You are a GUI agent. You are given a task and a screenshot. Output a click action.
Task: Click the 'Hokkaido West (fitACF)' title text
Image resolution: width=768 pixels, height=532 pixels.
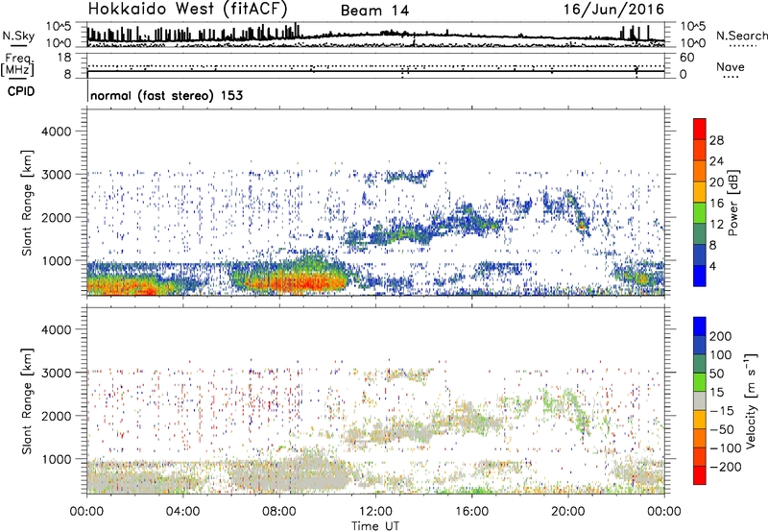click(187, 10)
